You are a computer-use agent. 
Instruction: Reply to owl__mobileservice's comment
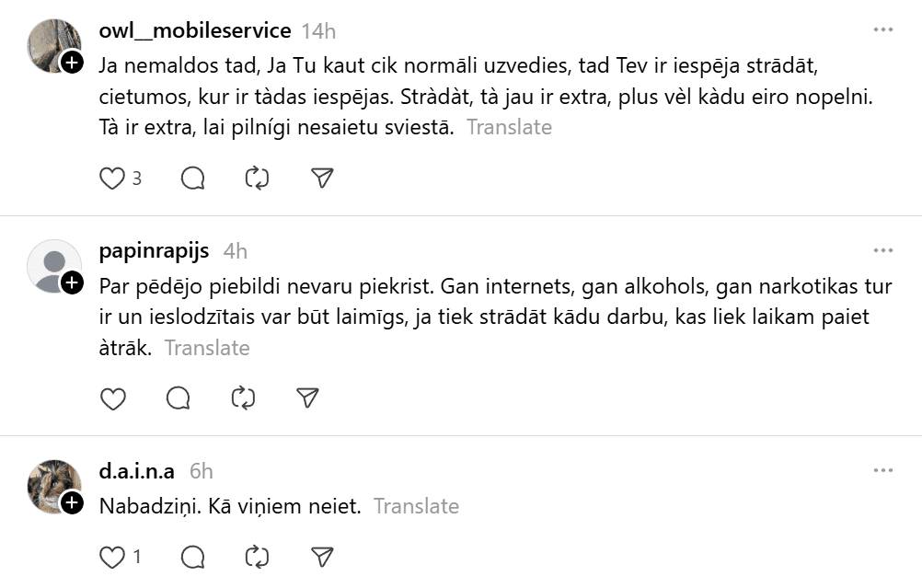[x=192, y=179]
